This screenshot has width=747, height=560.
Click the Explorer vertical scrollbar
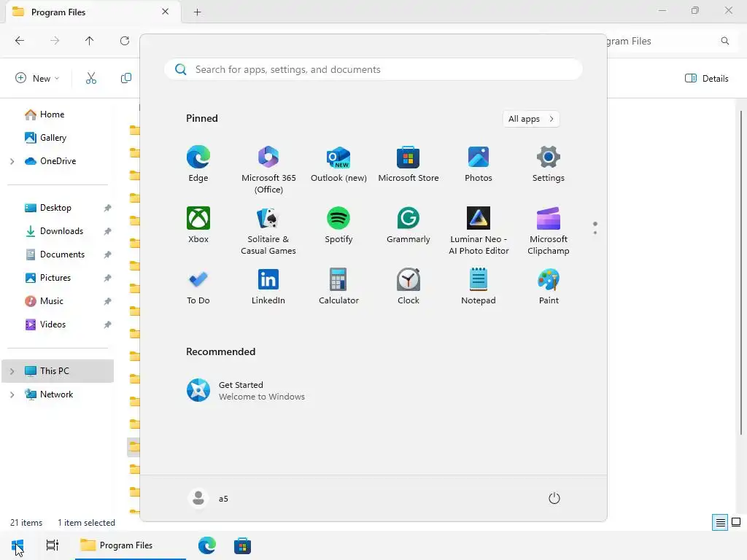tap(741, 273)
